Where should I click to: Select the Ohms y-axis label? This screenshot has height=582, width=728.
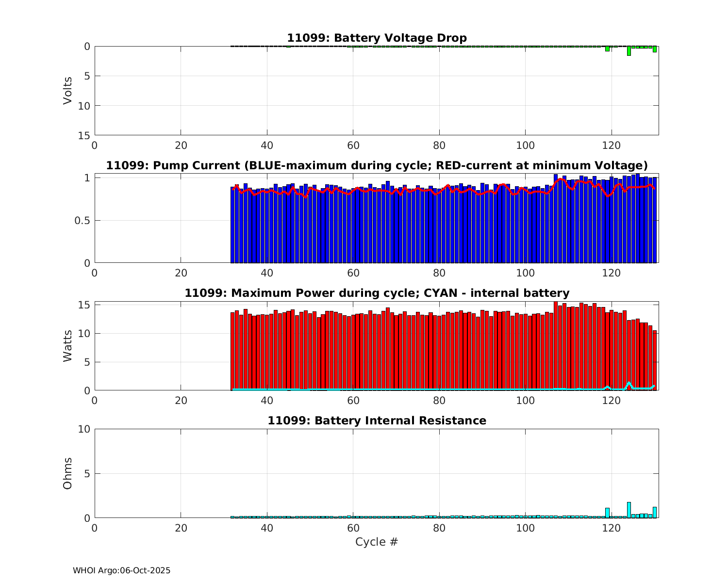pos(68,473)
